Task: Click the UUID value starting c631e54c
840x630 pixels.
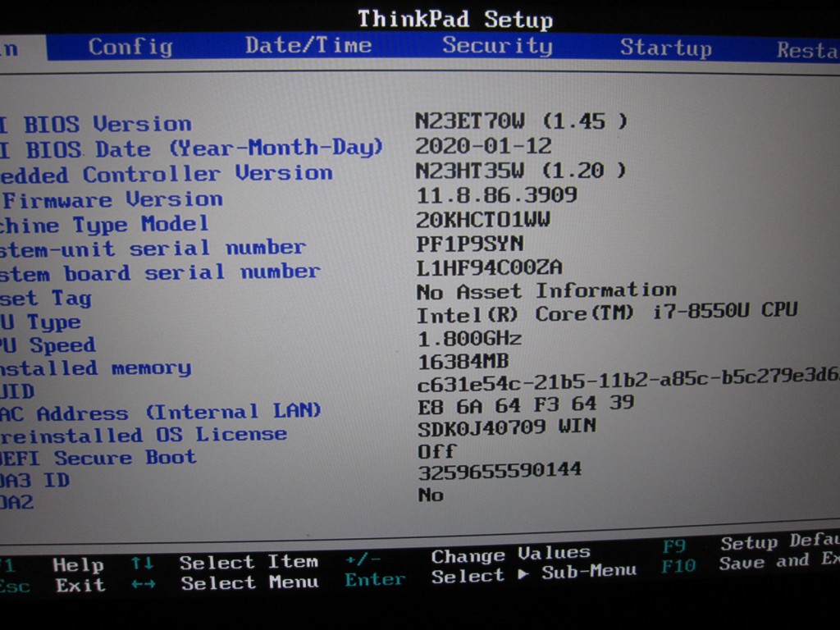Action: coord(628,379)
